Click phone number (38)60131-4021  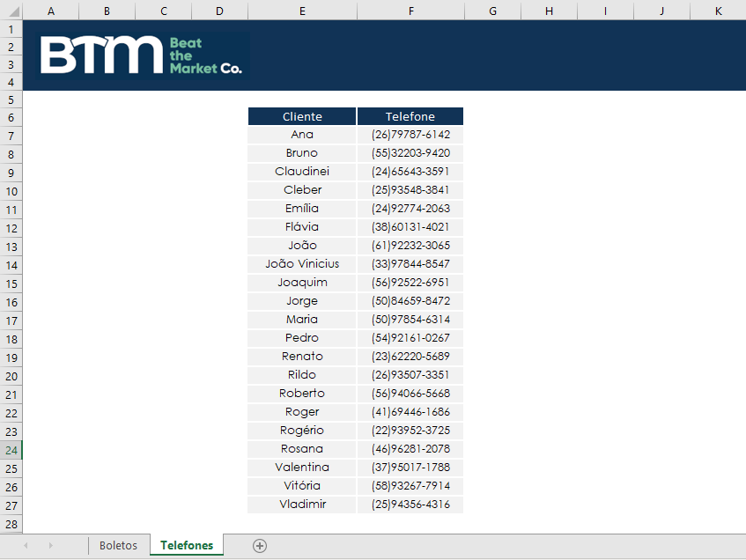tap(410, 227)
